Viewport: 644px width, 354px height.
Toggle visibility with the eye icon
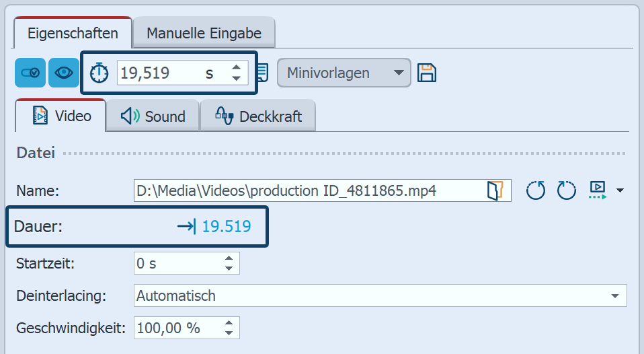pos(64,73)
